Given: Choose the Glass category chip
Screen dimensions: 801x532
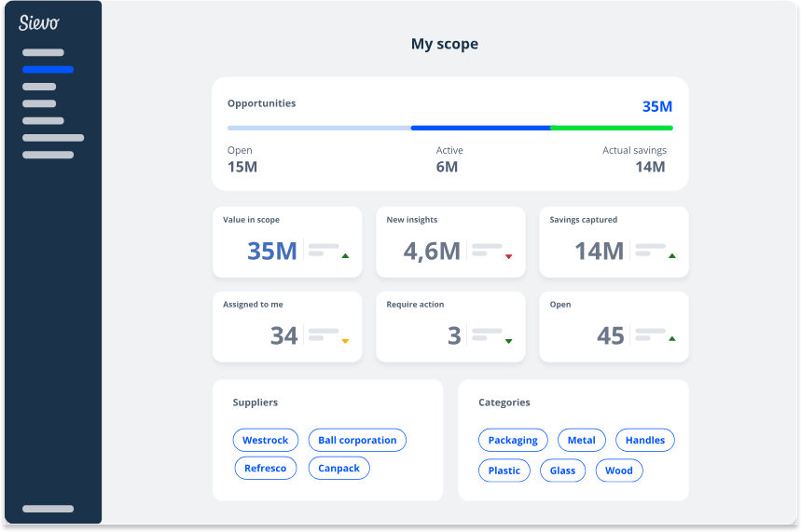Looking at the screenshot, I should 562,471.
